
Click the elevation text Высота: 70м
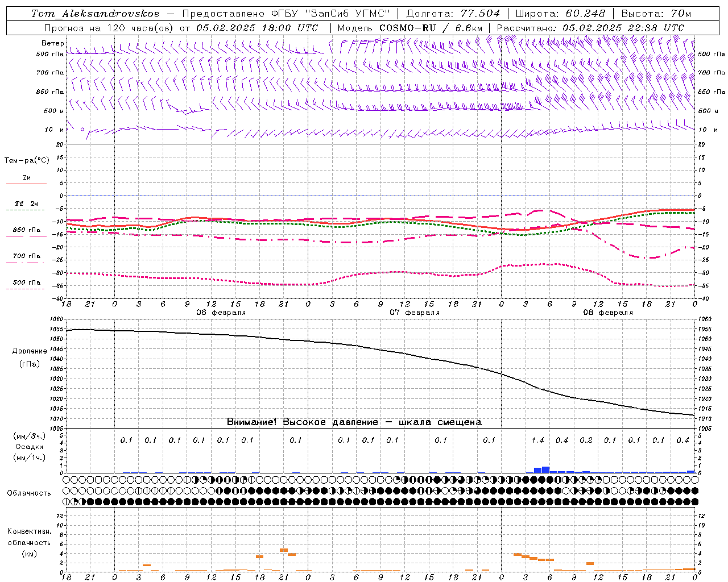click(656, 14)
